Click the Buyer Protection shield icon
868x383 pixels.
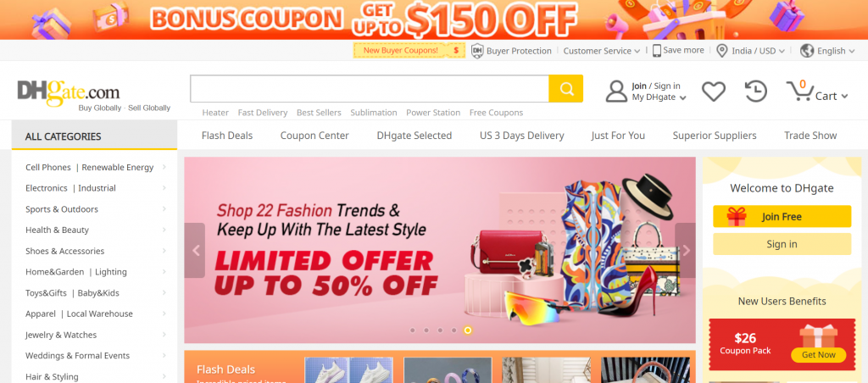pyautogui.click(x=477, y=51)
